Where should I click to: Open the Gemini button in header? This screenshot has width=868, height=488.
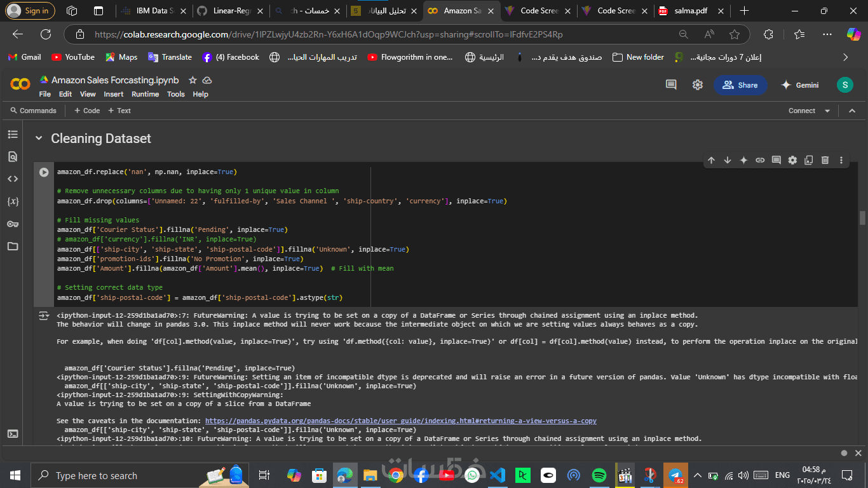[800, 85]
